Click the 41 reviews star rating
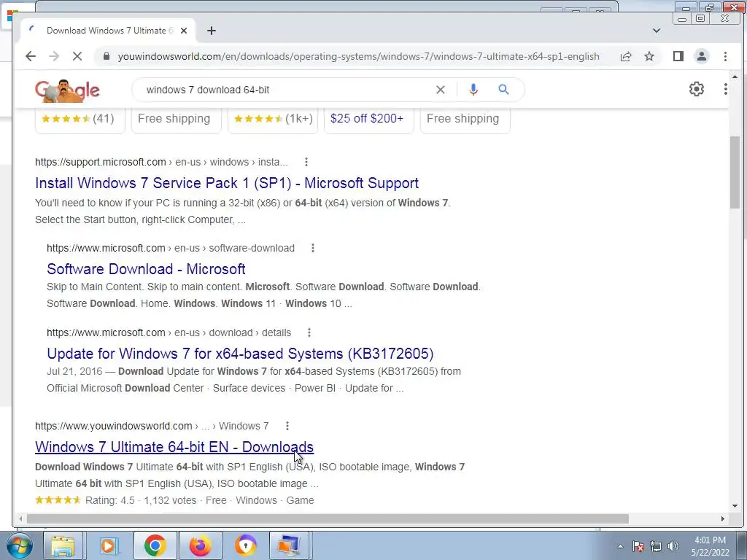Image resolution: width=747 pixels, height=560 pixels. pos(78,119)
